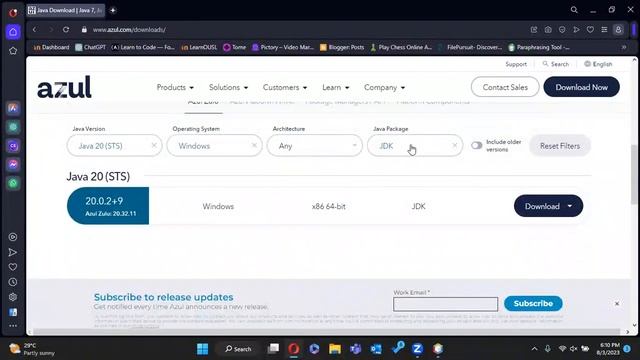Open Play Chess Online bookmark
640x360 pixels.
(x=401, y=47)
